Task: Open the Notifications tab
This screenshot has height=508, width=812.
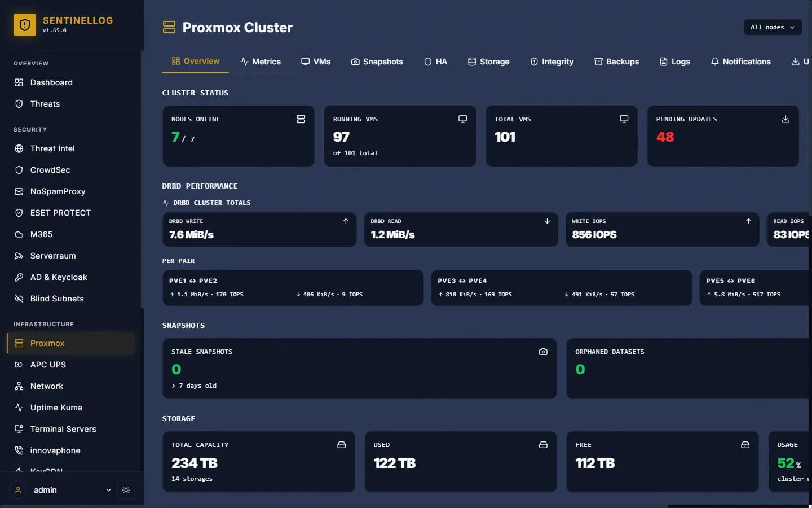Action: pyautogui.click(x=740, y=62)
